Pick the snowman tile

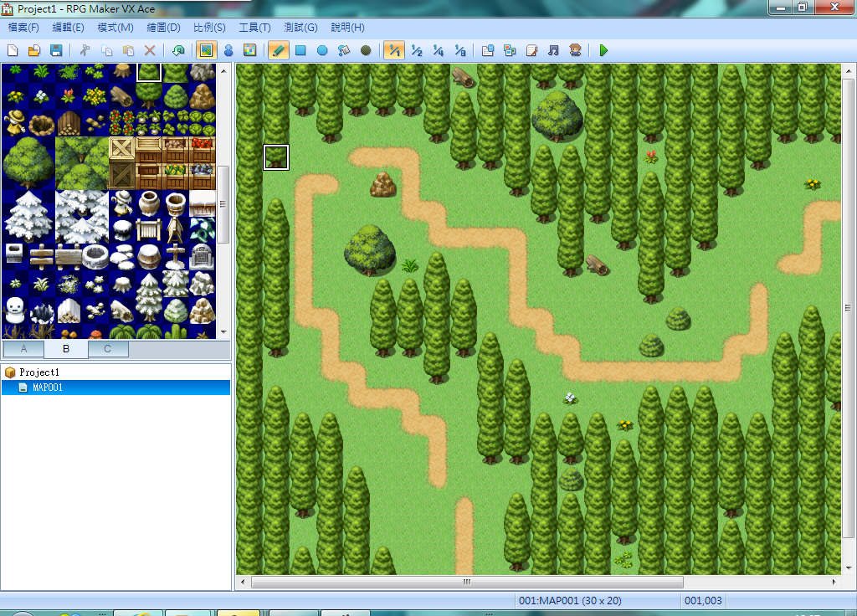(15, 311)
